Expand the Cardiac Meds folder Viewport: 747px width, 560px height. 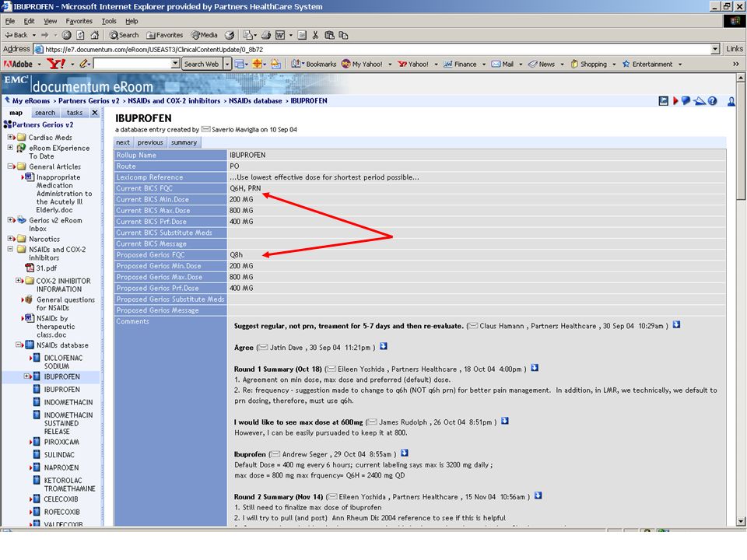pyautogui.click(x=10, y=137)
